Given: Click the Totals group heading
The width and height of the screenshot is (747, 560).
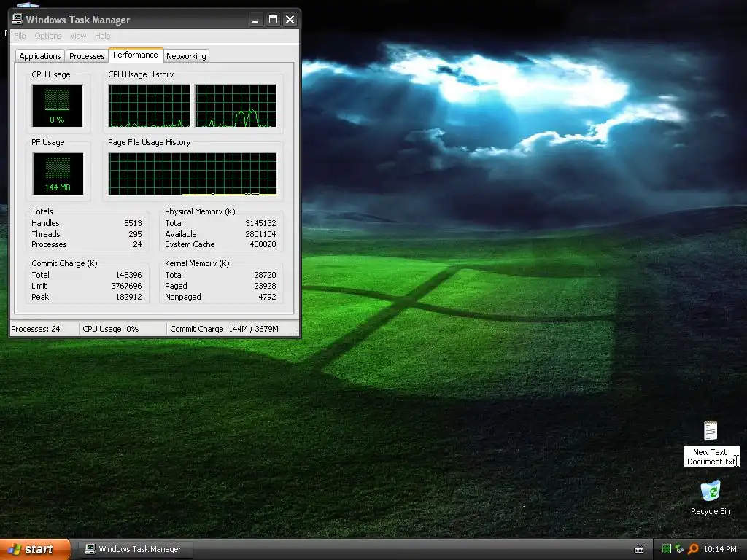Looking at the screenshot, I should pos(42,211).
